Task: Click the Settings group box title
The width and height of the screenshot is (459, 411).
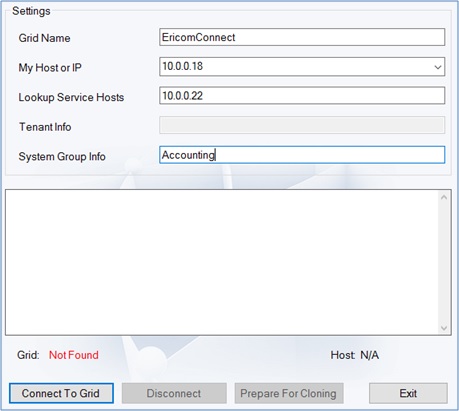Action: (31, 11)
